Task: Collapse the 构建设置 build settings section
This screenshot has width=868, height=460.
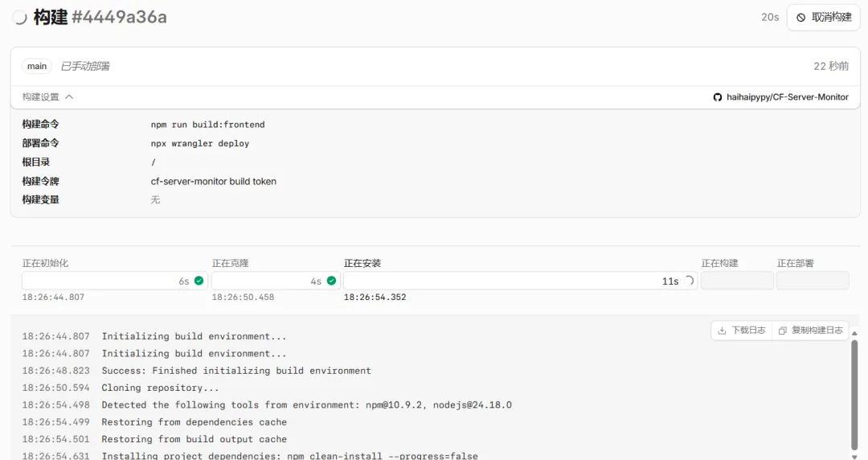Action: tap(47, 97)
